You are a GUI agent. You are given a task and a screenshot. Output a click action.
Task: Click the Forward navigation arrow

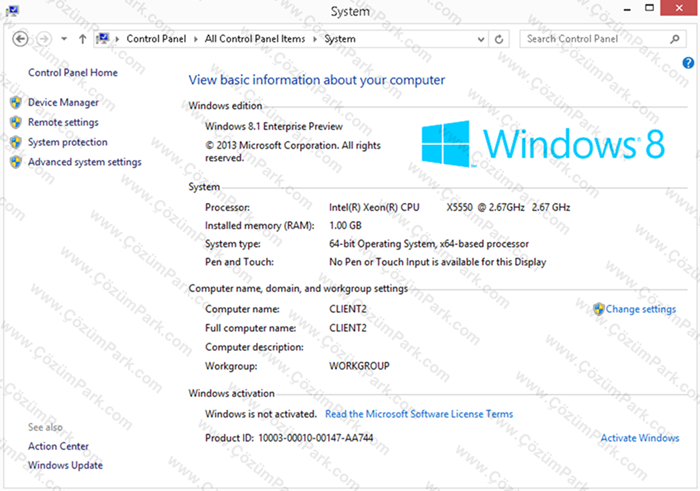[x=44, y=39]
